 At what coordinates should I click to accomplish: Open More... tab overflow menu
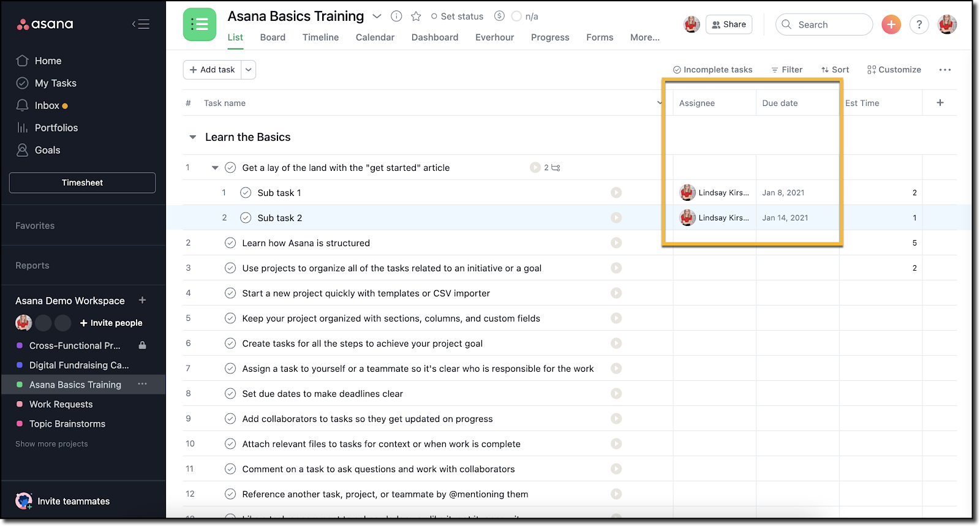tap(645, 37)
